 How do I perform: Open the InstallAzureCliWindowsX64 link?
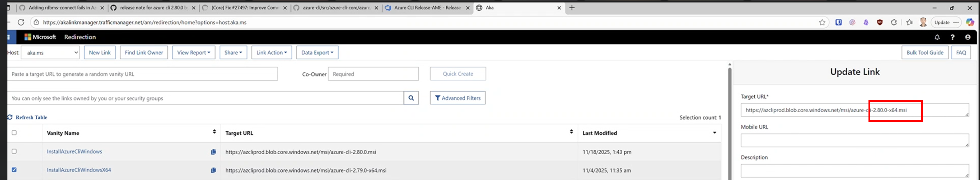click(x=79, y=170)
